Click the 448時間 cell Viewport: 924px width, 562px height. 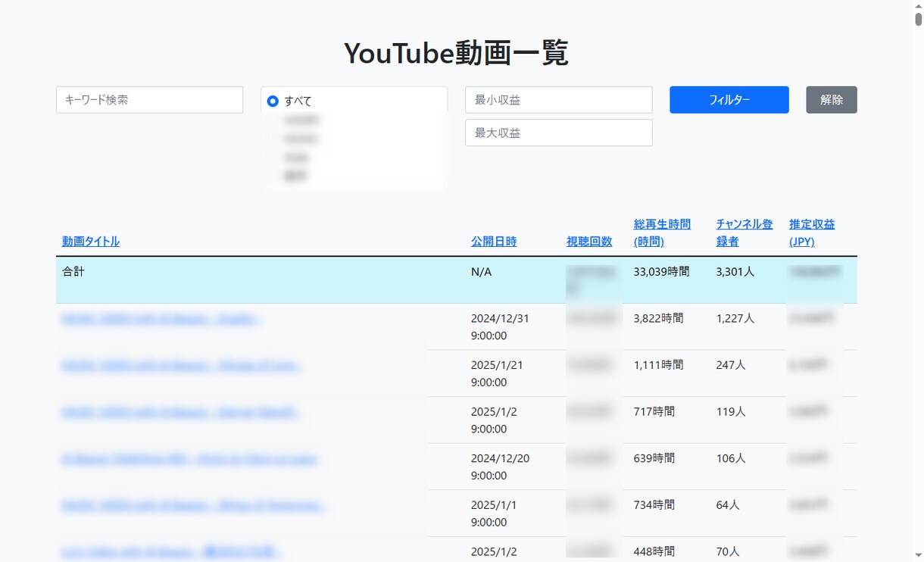pyautogui.click(x=654, y=552)
